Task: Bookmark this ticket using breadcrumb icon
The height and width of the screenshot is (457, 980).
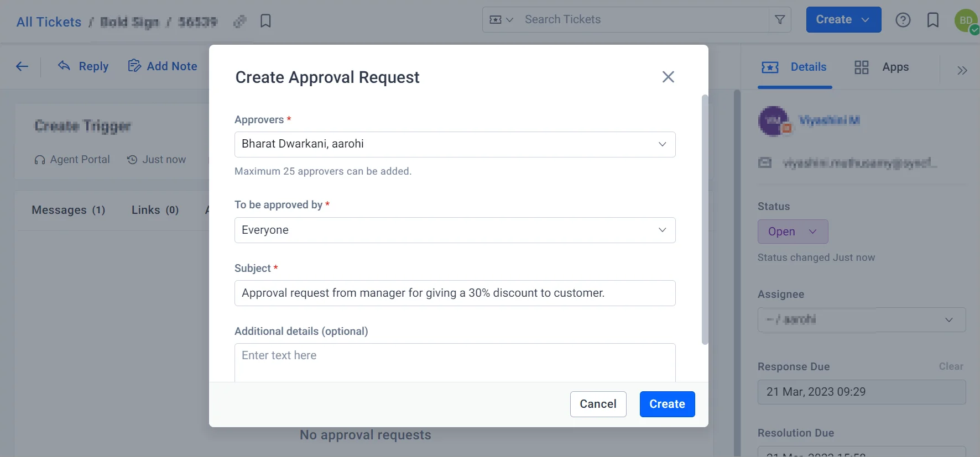Action: coord(265,21)
